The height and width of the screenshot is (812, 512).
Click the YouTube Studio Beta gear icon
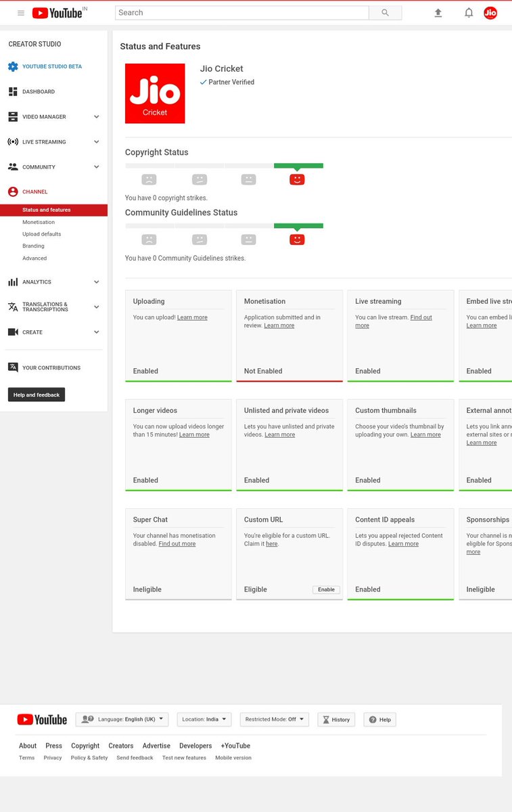click(x=13, y=66)
